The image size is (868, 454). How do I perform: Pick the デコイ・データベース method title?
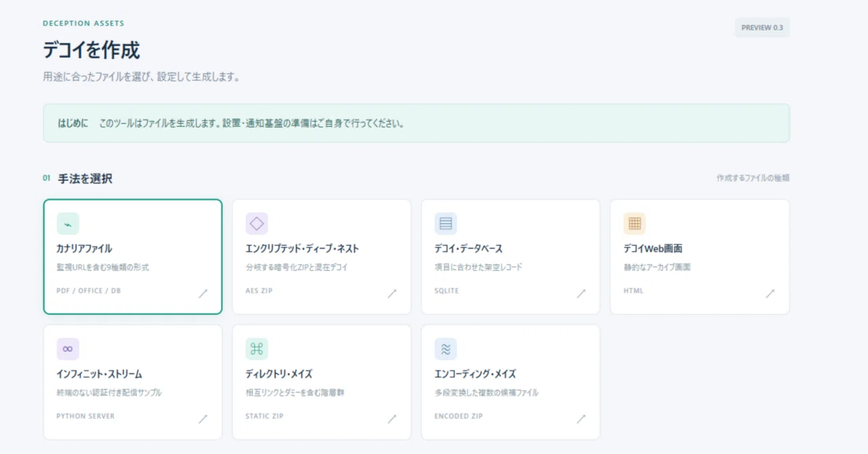(469, 249)
